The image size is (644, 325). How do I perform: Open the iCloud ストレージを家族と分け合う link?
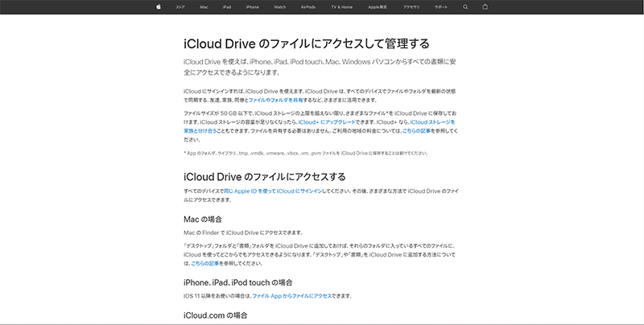(x=432, y=122)
